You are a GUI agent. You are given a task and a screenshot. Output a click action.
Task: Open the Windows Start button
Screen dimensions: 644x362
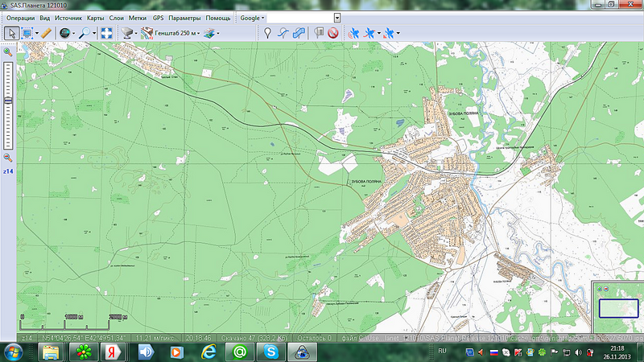(x=13, y=352)
